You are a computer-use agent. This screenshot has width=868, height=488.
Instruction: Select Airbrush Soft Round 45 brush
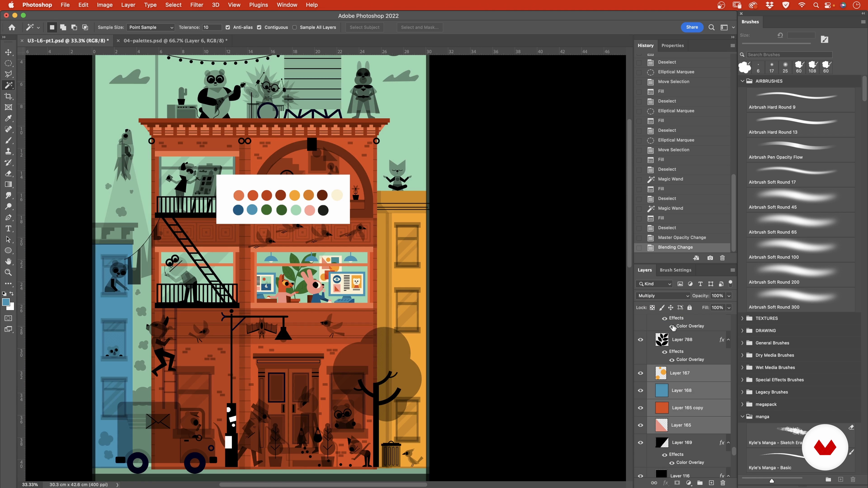pyautogui.click(x=801, y=200)
